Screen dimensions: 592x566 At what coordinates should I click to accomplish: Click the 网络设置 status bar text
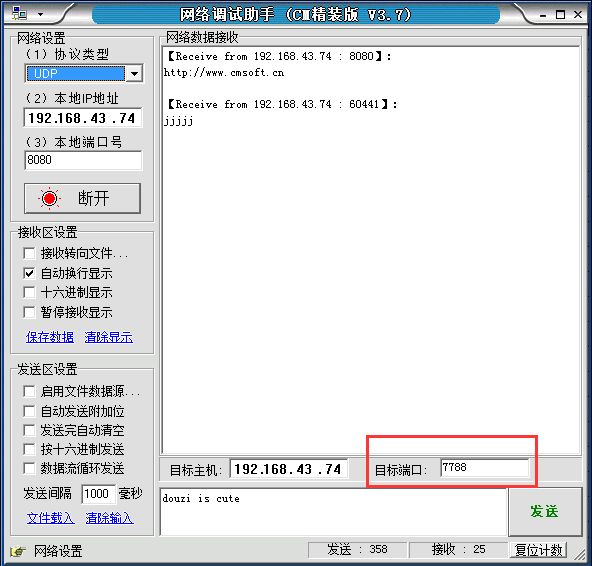pos(58,551)
